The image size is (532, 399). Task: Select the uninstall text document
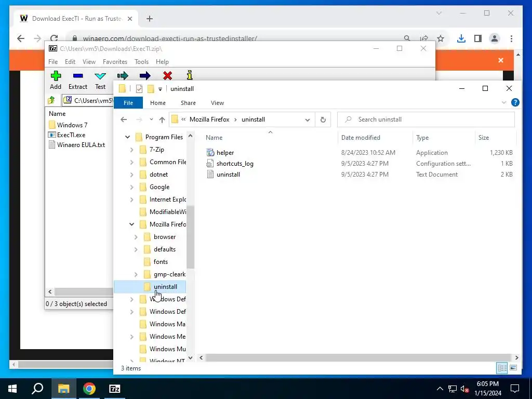click(x=228, y=175)
